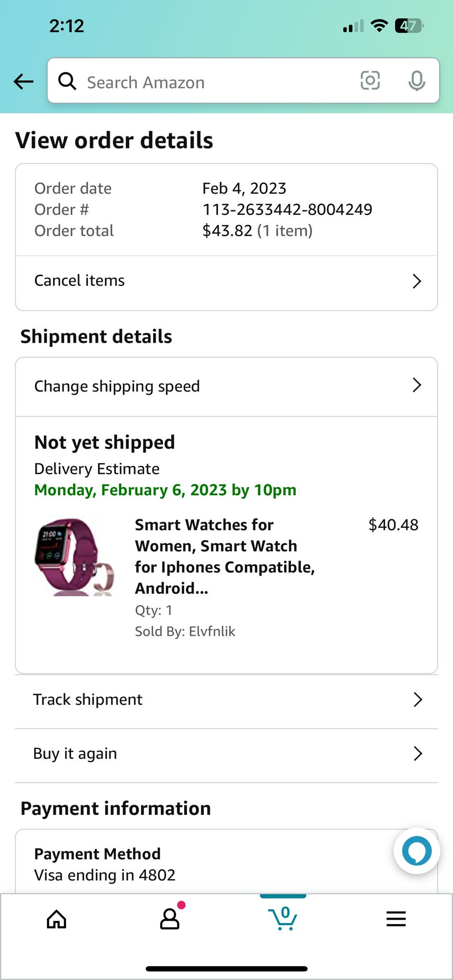The image size is (453, 980).
Task: Expand Track shipment chevron
Action: (418, 700)
